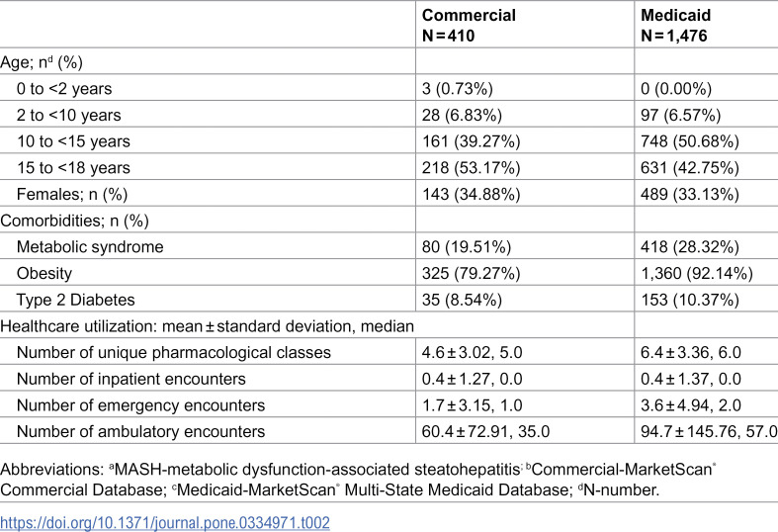Select the Females; n (%) row label
Image resolution: width=778 pixels, height=532 pixels.
[x=72, y=194]
